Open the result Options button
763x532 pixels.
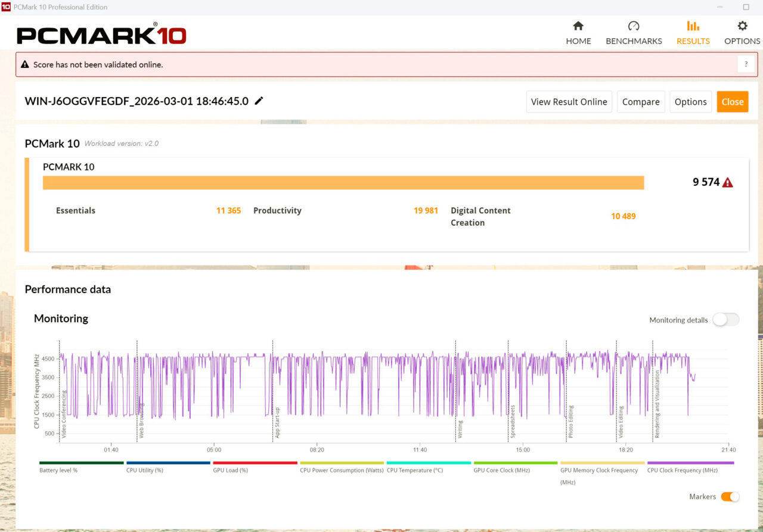(x=690, y=102)
